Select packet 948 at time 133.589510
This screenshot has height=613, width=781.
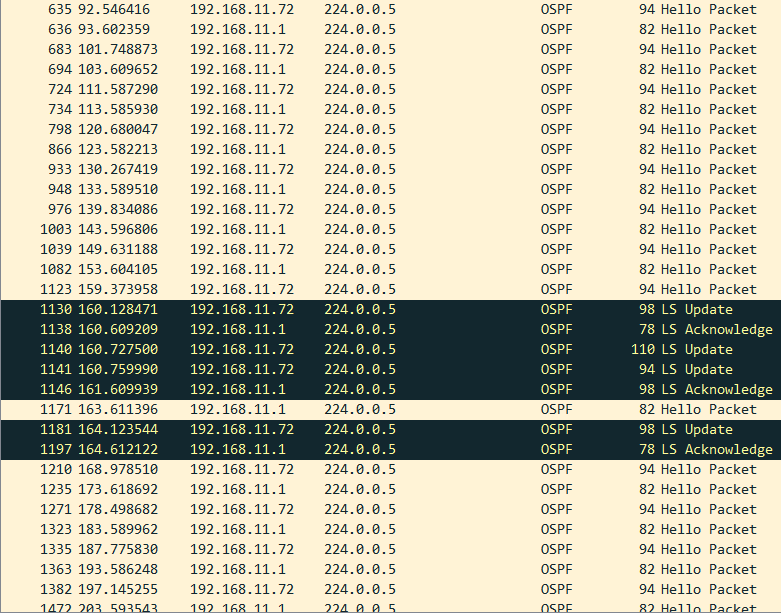pos(390,189)
